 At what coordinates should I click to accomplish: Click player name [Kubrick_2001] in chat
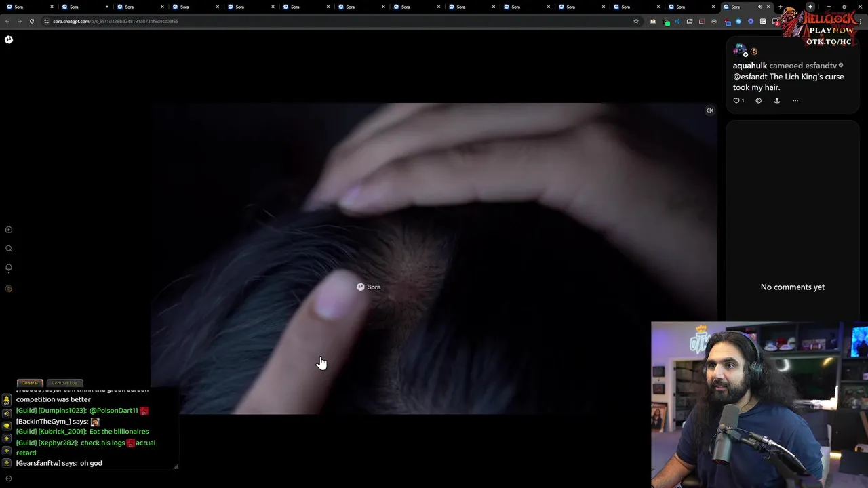(x=62, y=432)
